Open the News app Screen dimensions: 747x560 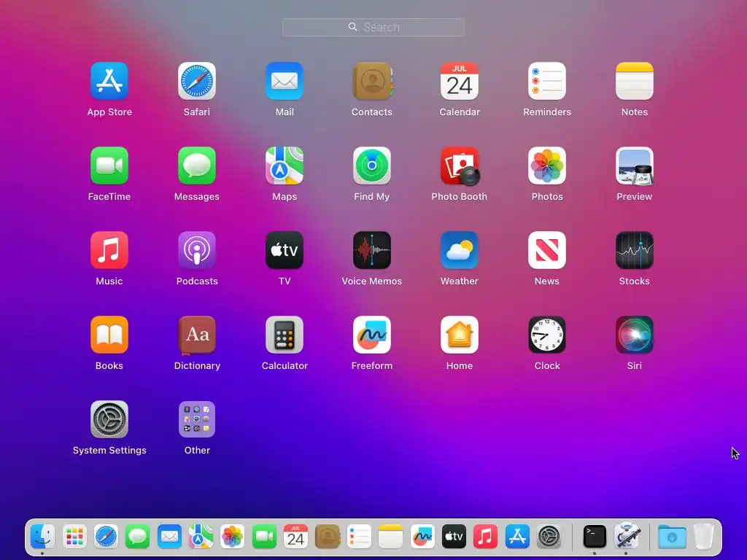point(547,250)
